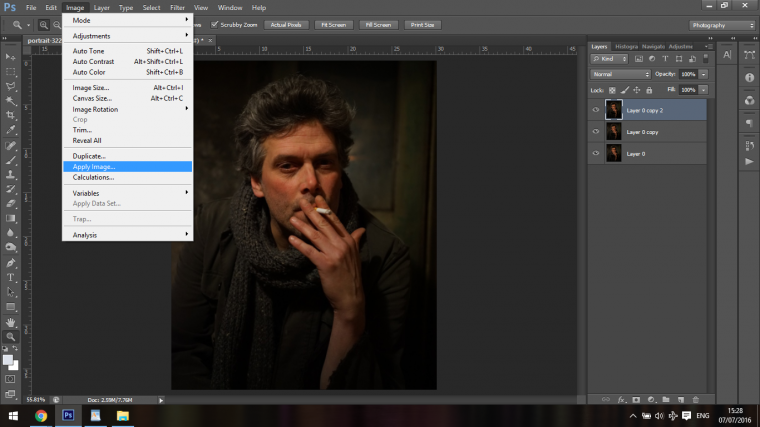Toggle the Scrubby Zoom checkbox

(214, 25)
